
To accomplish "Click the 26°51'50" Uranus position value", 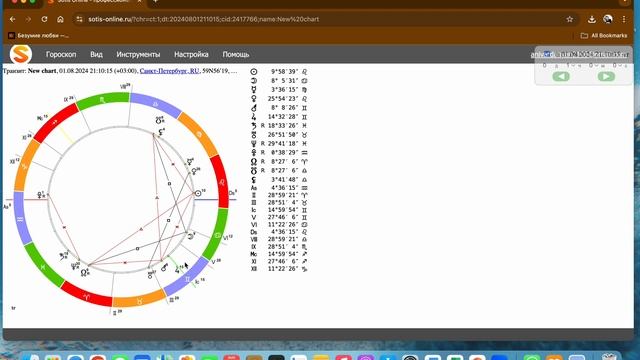I will click(x=283, y=134).
